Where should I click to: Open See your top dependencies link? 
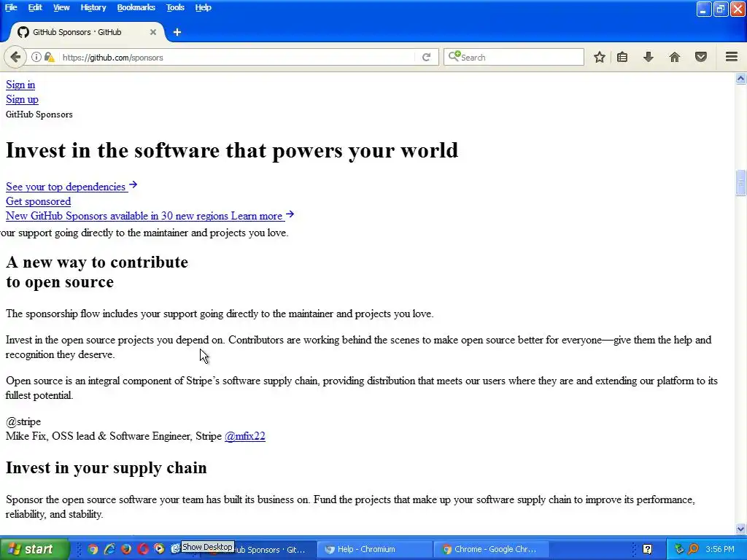click(71, 186)
